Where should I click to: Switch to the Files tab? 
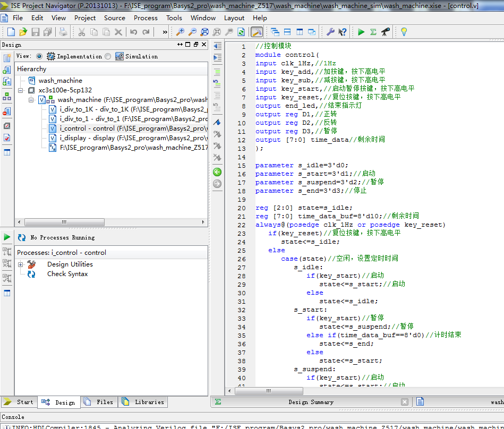(99, 402)
